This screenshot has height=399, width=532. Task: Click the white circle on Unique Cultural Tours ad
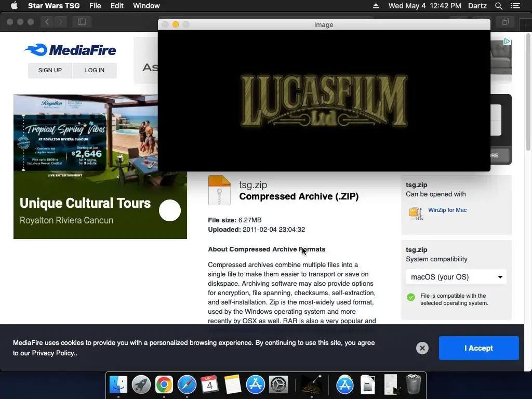170,210
